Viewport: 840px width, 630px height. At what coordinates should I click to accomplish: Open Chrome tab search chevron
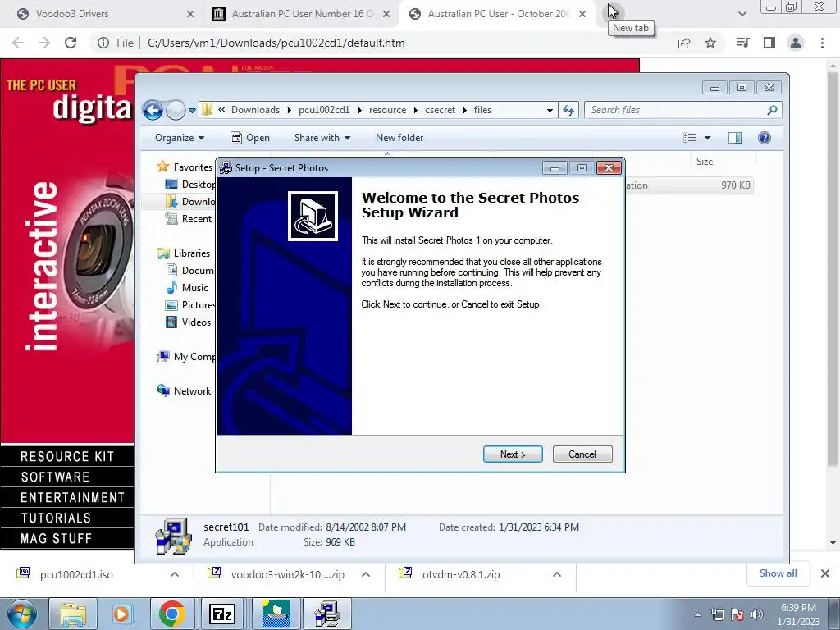click(x=742, y=14)
